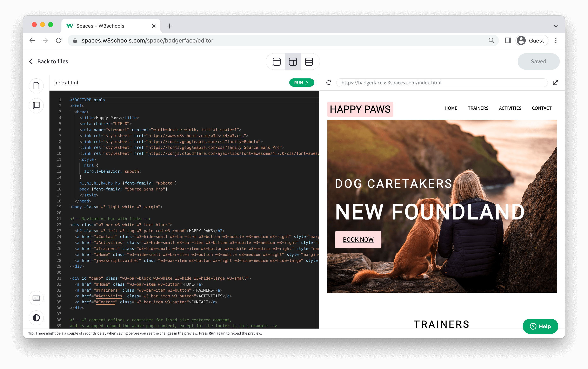Click the keyboard/shortcuts icon in sidebar

(x=36, y=298)
